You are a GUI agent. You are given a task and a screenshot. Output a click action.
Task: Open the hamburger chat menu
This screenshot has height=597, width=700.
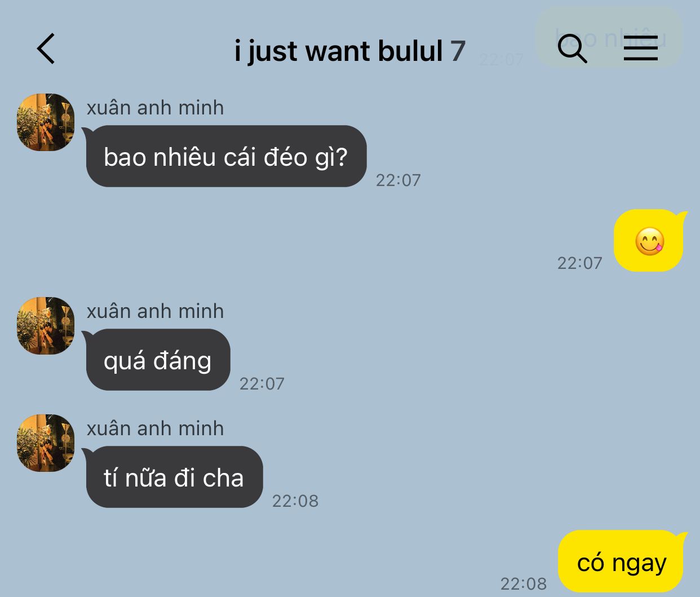[641, 48]
